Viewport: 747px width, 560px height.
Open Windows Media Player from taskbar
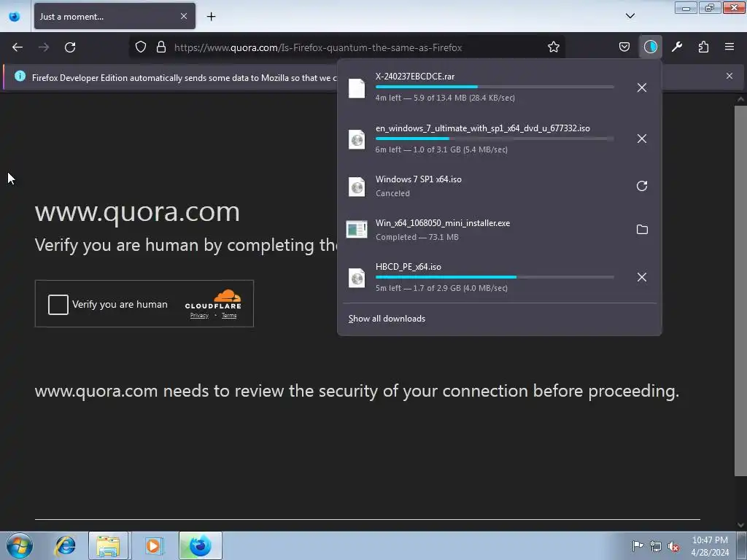pos(153,545)
